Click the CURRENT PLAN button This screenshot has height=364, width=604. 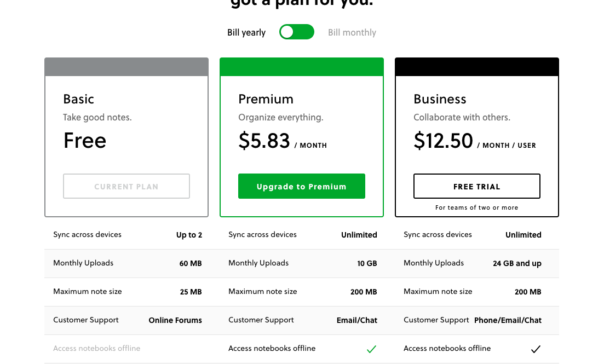(x=126, y=187)
